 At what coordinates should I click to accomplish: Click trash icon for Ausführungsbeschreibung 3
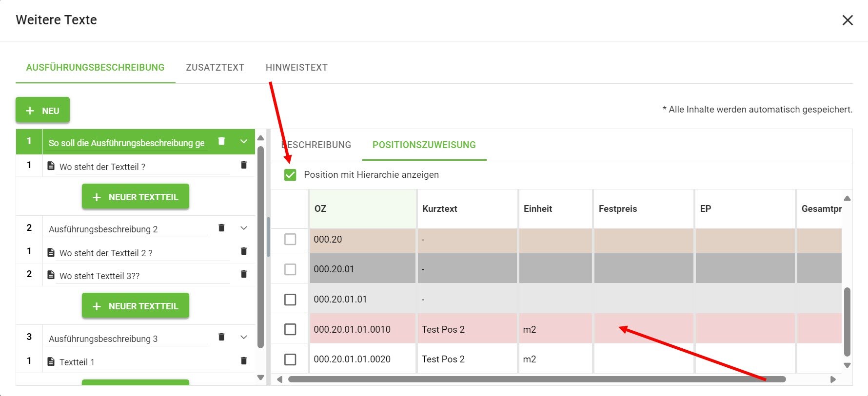[x=221, y=337]
